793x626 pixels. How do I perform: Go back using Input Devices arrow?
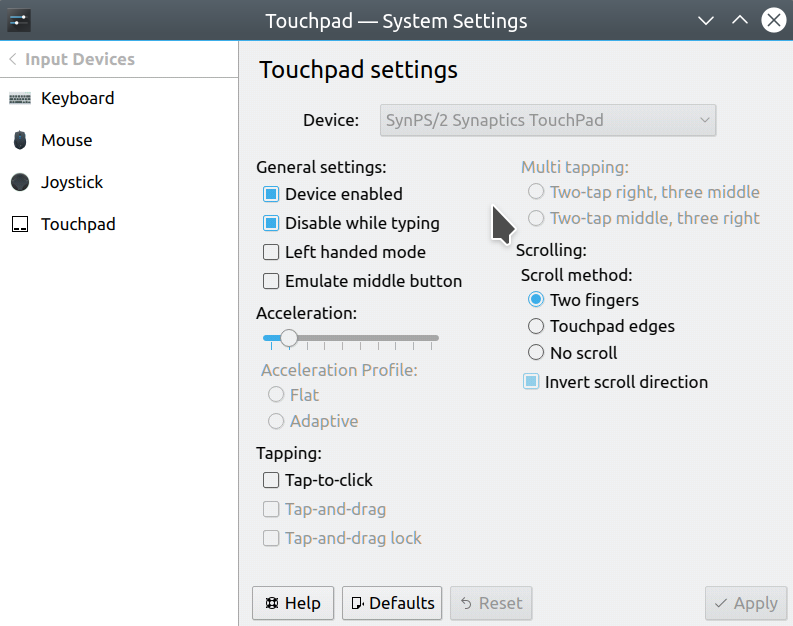(13, 59)
